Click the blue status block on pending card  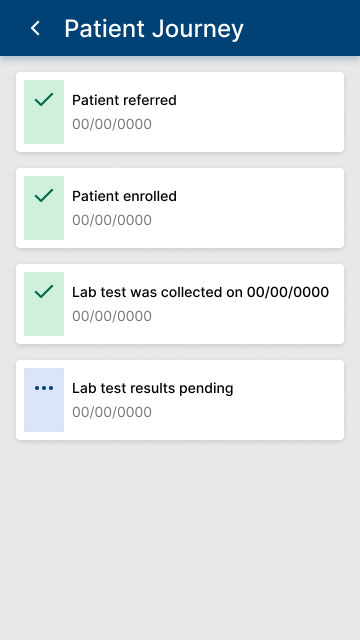pos(44,400)
